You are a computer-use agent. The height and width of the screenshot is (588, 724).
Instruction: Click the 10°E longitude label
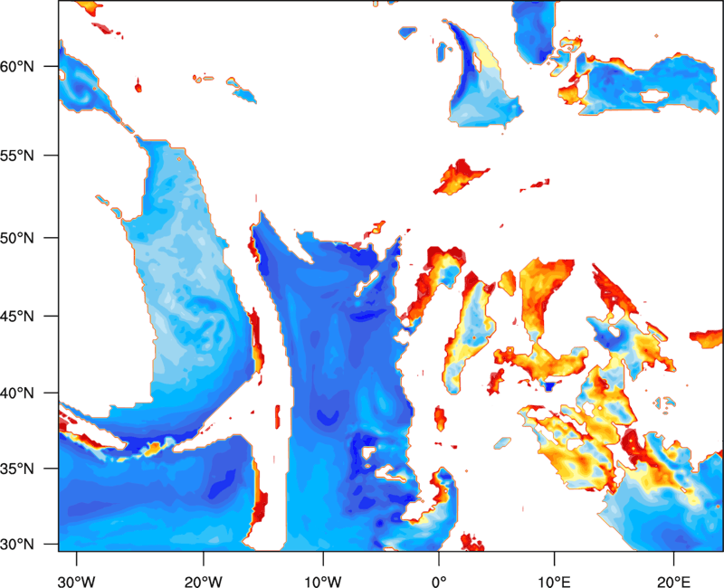554,582
